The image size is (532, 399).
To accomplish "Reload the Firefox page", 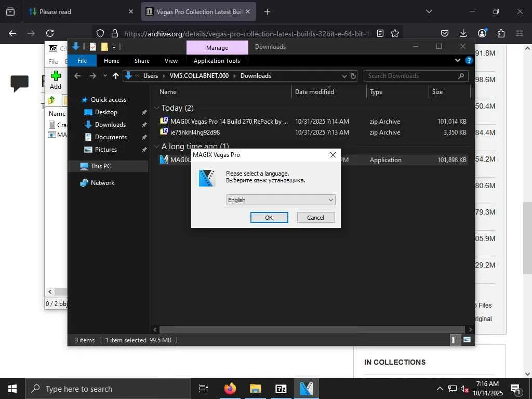I will tap(50, 33).
